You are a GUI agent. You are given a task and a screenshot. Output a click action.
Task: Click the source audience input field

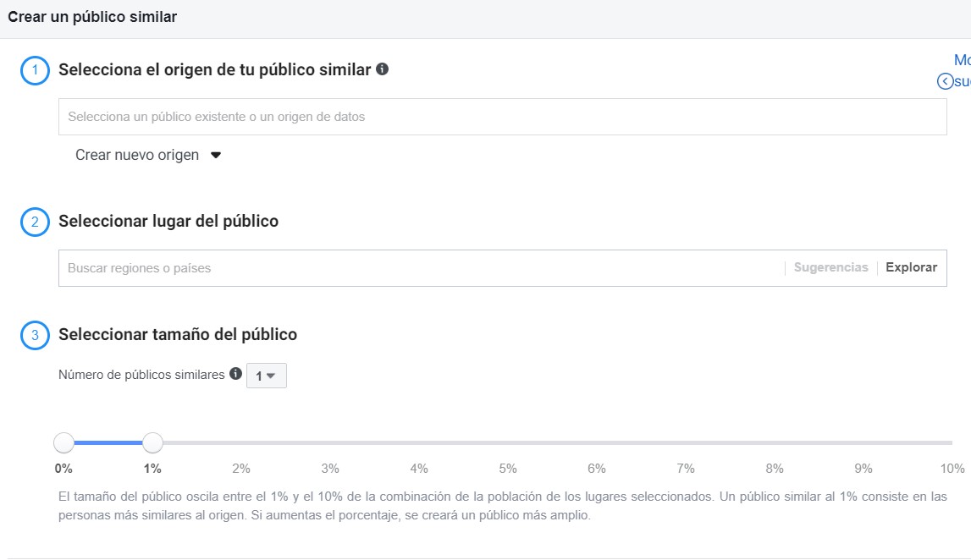[x=502, y=117]
